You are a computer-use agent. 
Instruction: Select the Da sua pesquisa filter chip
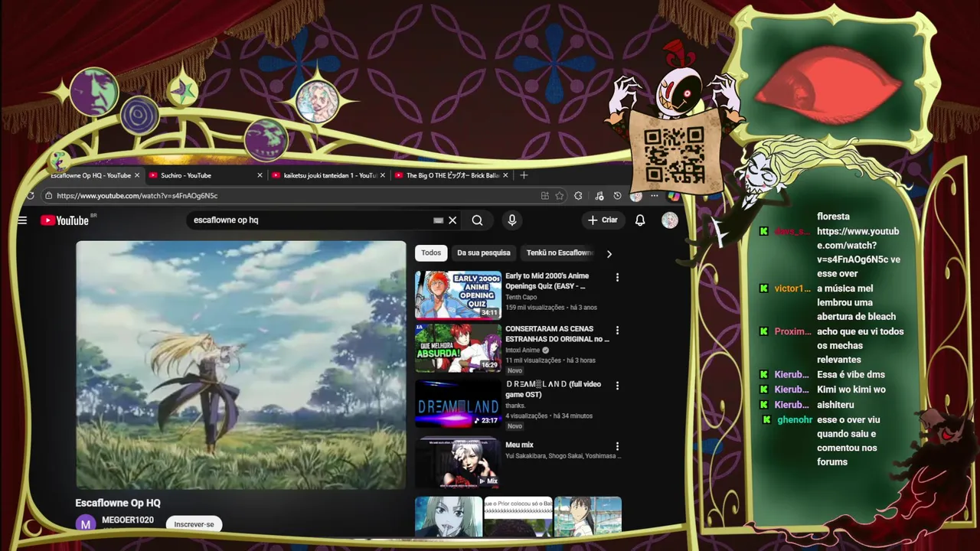[x=484, y=253]
